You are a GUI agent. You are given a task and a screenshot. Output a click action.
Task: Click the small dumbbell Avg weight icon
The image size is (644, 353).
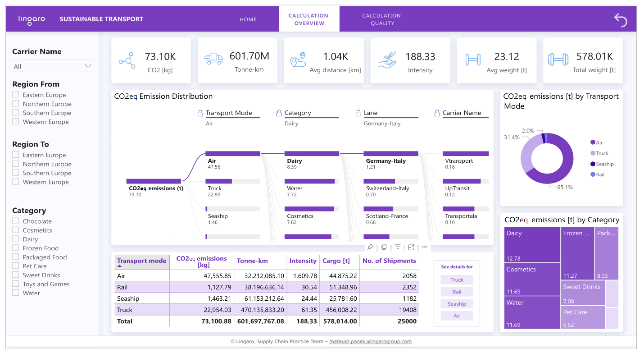tap(473, 60)
